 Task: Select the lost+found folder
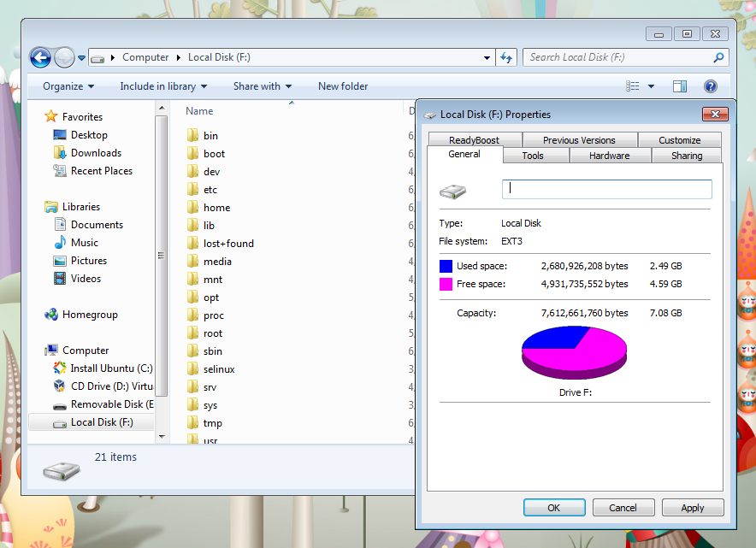pyautogui.click(x=228, y=244)
